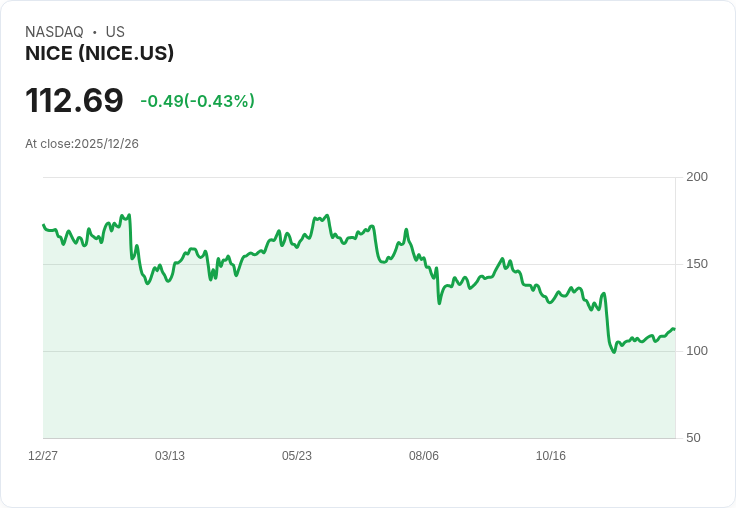Open the NICE (NICE.US) stock title
The height and width of the screenshot is (508, 736).
[100, 54]
